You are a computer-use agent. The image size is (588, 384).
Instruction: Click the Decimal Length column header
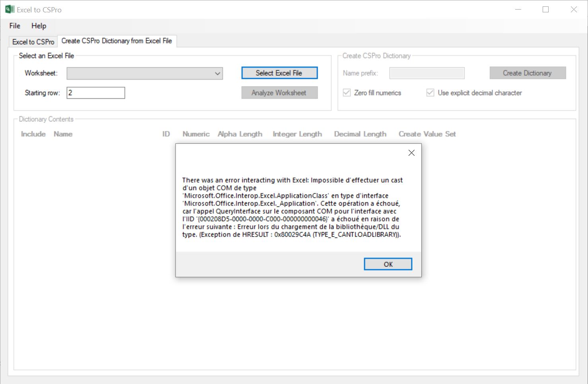point(360,134)
